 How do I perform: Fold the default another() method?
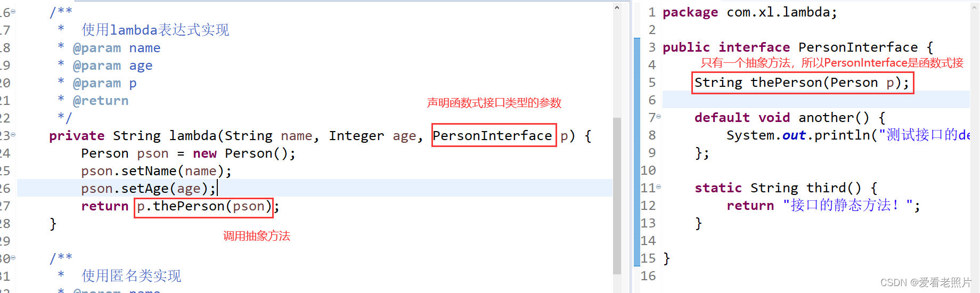click(x=659, y=117)
